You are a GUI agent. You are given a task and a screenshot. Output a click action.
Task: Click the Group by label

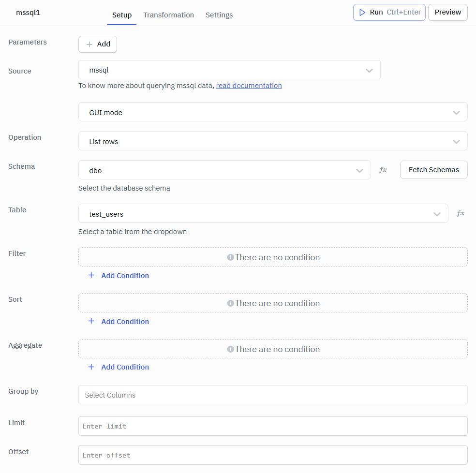(x=23, y=391)
